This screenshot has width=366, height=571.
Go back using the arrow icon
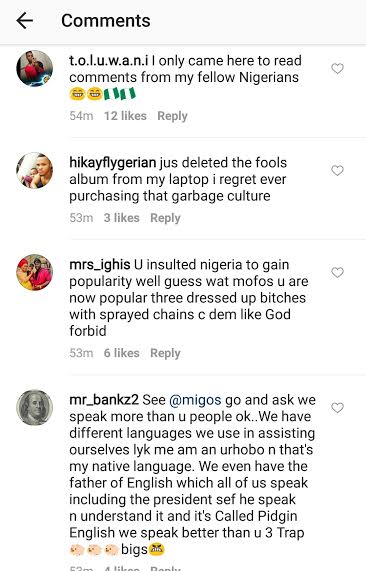[25, 20]
